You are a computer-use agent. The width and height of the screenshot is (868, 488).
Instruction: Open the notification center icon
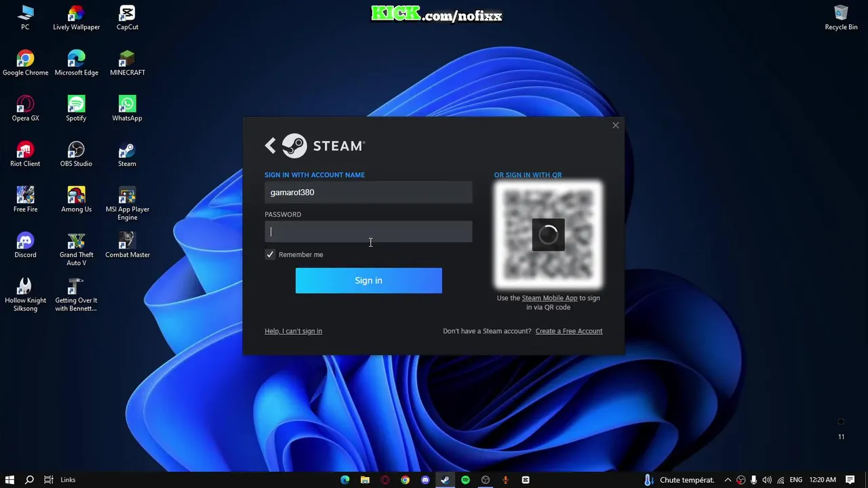click(850, 480)
